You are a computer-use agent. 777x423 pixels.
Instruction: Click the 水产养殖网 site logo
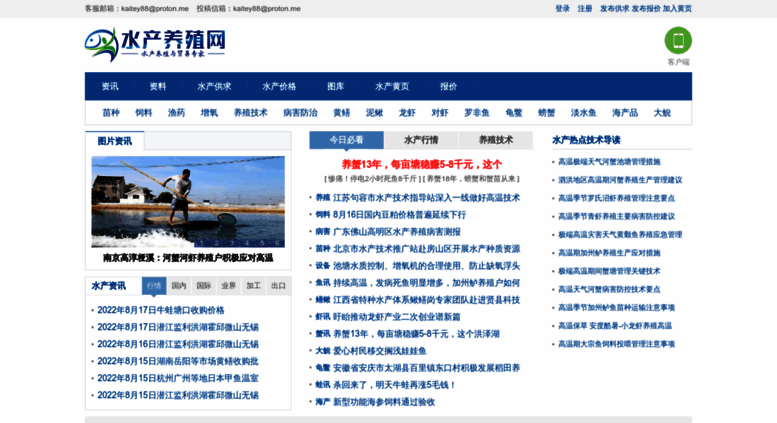point(155,44)
